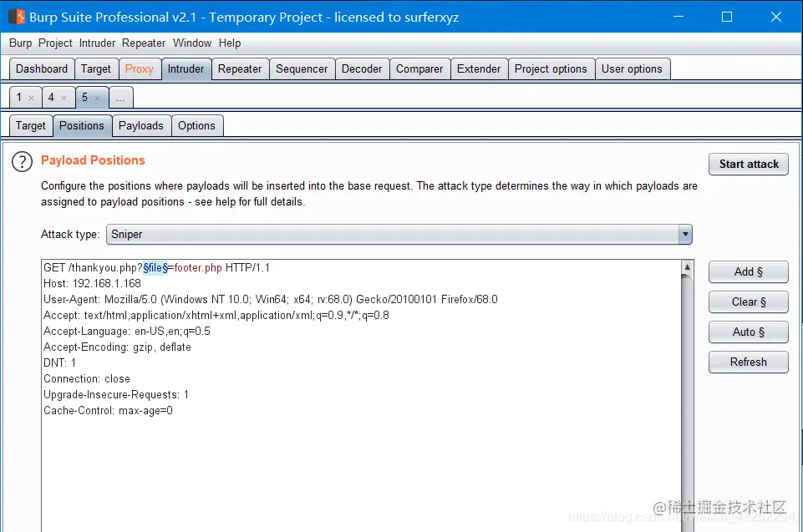Click the Add § button
This screenshot has width=803, height=532.
point(748,272)
